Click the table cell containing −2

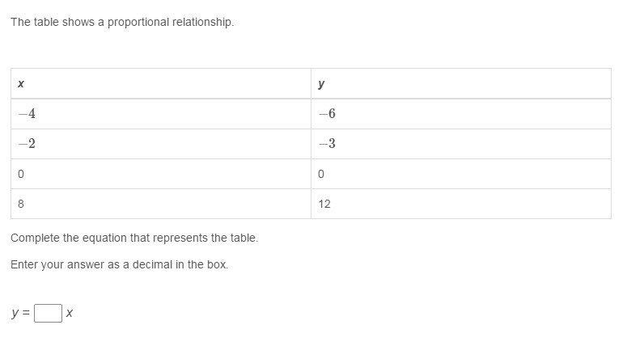point(161,144)
